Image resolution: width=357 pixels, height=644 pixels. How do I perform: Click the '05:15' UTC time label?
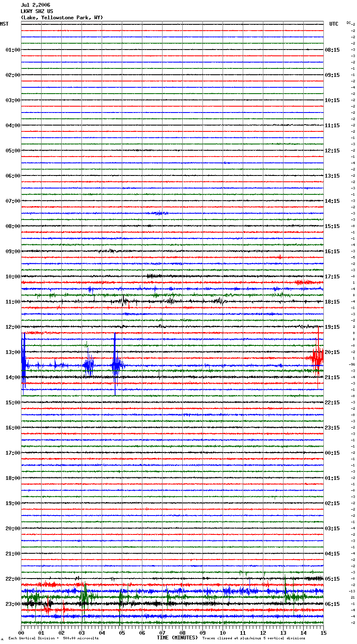tap(332, 579)
